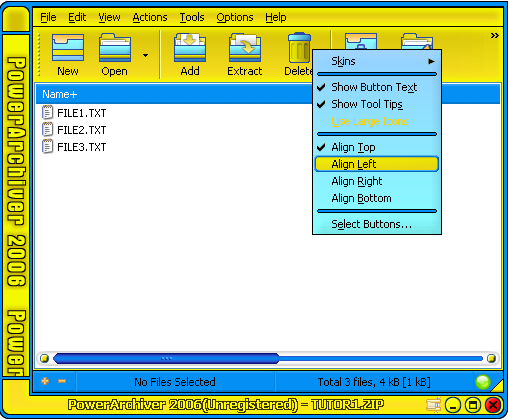This screenshot has height=419, width=508.
Task: Toggle Show Tool Tips option
Action: [x=377, y=104]
